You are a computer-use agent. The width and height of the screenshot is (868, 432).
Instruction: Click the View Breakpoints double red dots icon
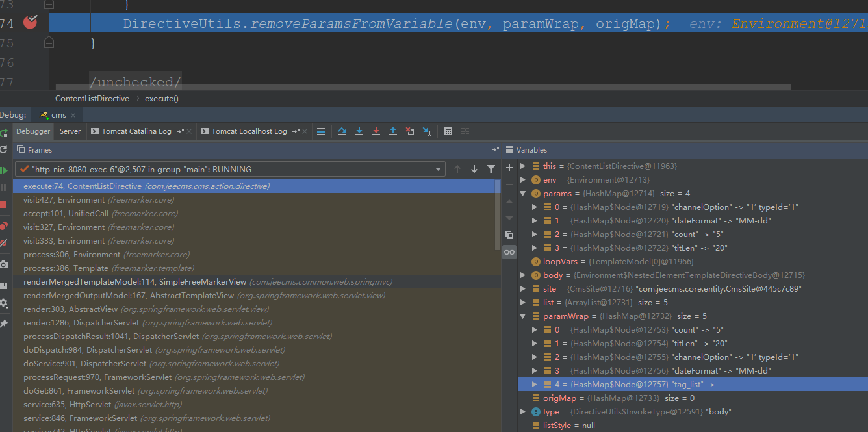tap(4, 226)
